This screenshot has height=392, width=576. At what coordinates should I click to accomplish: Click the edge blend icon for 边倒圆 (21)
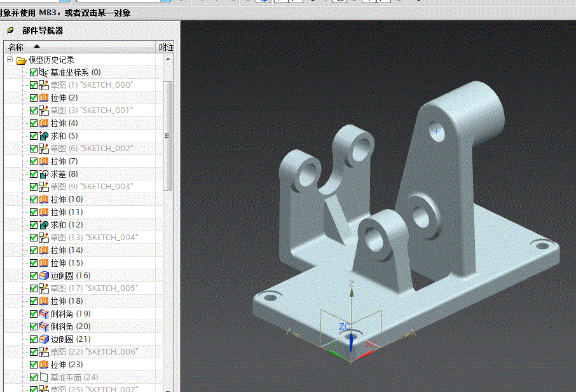pyautogui.click(x=44, y=339)
